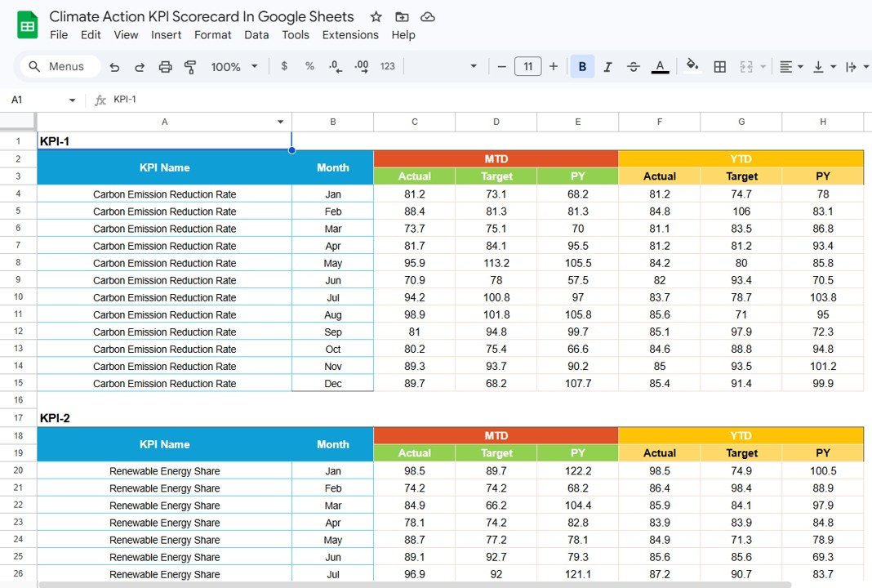The width and height of the screenshot is (872, 588).
Task: Open the More formats 123 icon
Action: (387, 66)
